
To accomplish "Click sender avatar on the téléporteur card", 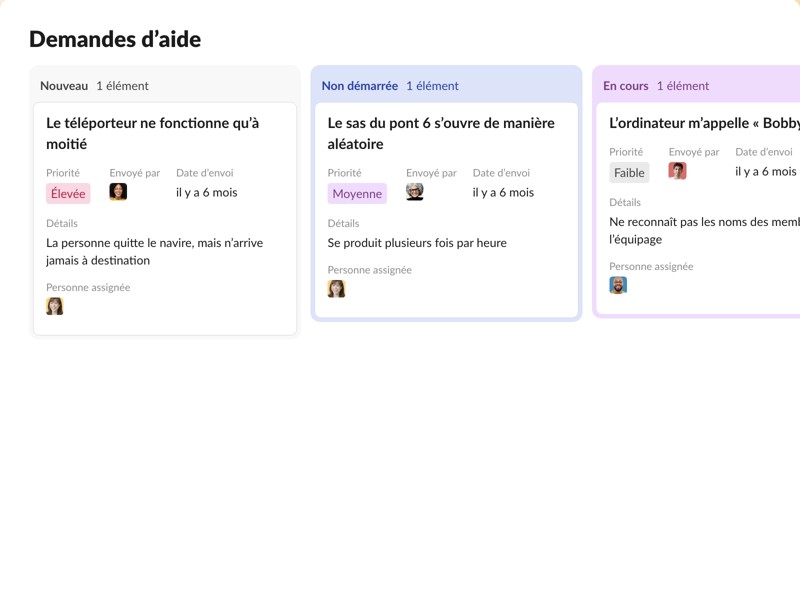I will [x=118, y=192].
